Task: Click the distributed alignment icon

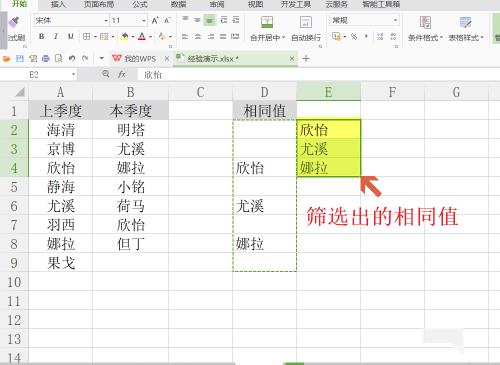Action: pyautogui.click(x=235, y=36)
